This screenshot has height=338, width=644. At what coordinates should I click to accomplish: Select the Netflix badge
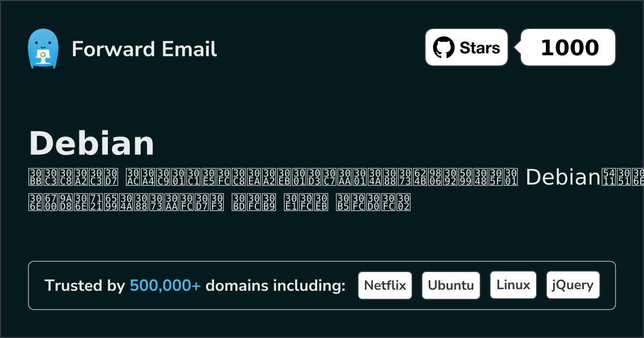[x=385, y=285]
